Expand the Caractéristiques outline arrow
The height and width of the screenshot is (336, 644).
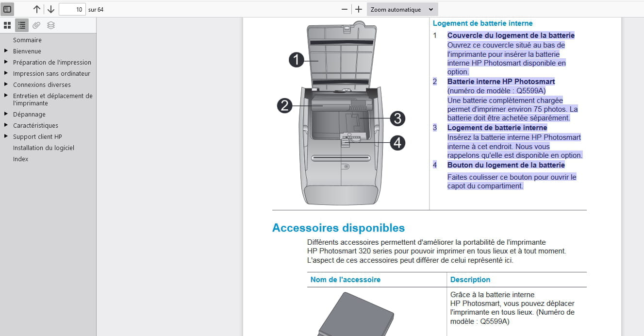tap(6, 125)
